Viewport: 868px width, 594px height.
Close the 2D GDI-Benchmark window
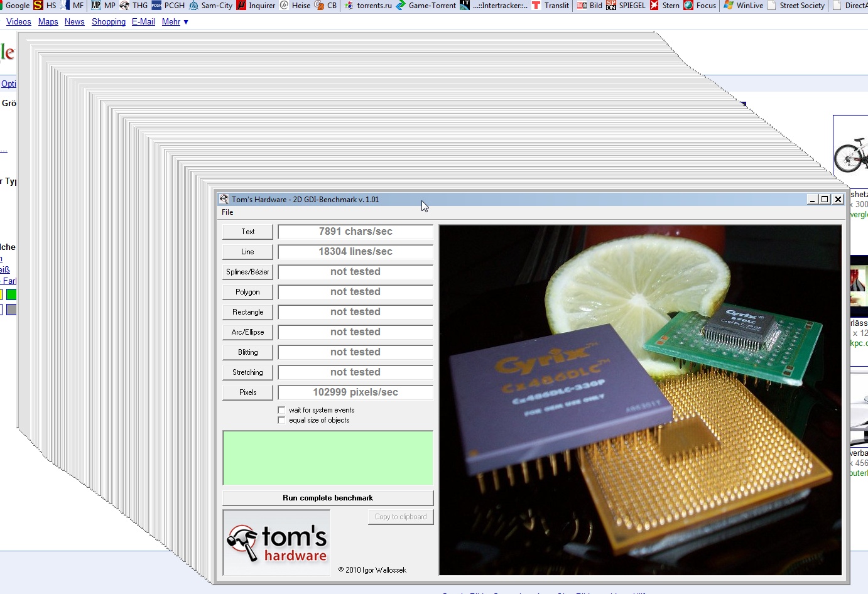click(x=838, y=199)
